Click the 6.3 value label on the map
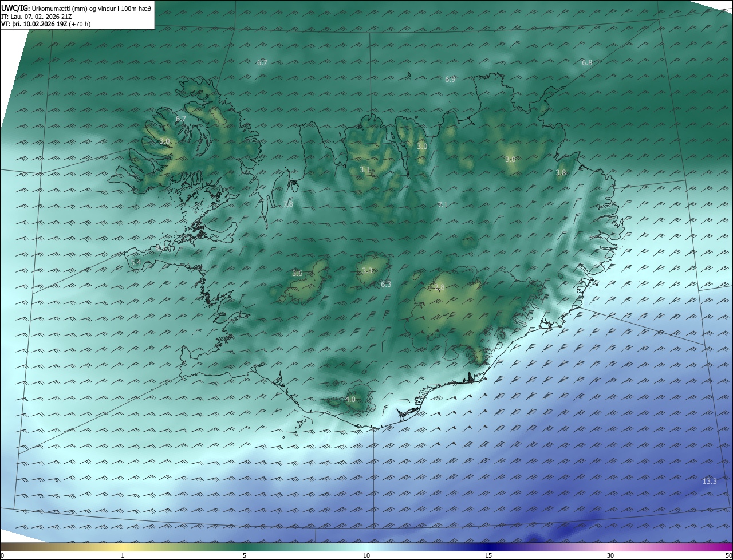This screenshot has width=733, height=560. (x=386, y=284)
